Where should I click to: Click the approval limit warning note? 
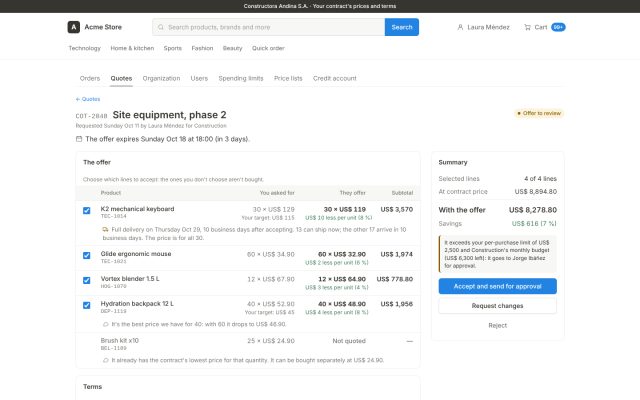pos(498,254)
